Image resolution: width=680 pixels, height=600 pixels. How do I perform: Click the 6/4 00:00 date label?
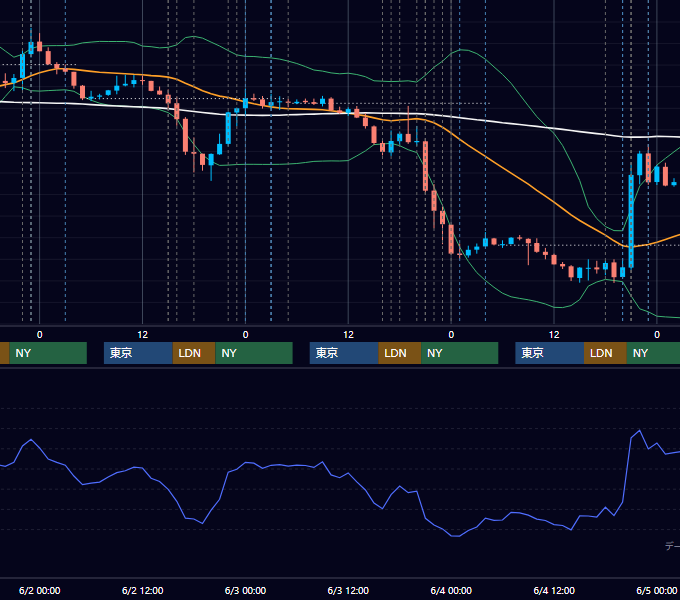(x=451, y=590)
